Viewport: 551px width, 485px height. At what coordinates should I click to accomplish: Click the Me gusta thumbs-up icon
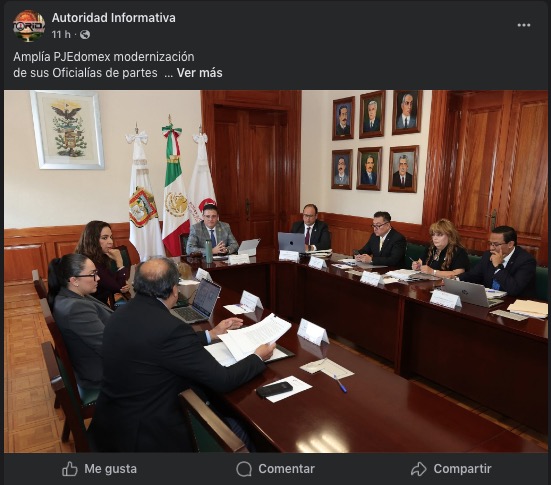tap(70, 469)
